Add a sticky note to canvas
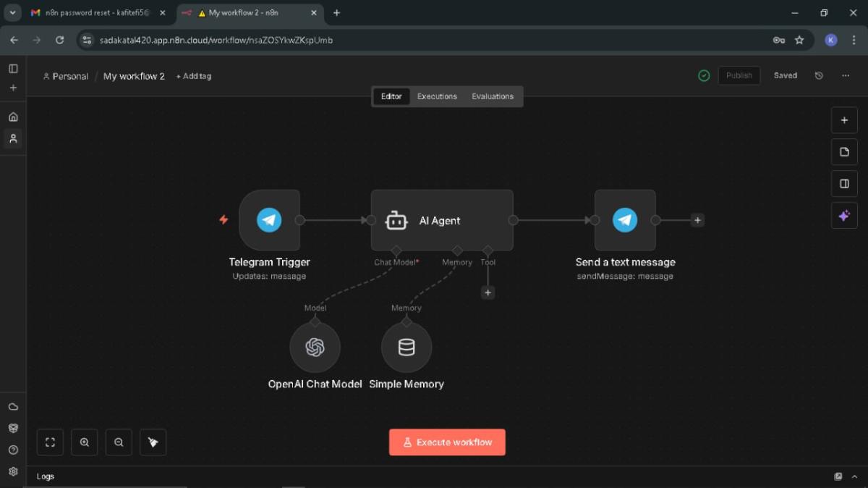Image resolution: width=868 pixels, height=488 pixels. [x=844, y=152]
